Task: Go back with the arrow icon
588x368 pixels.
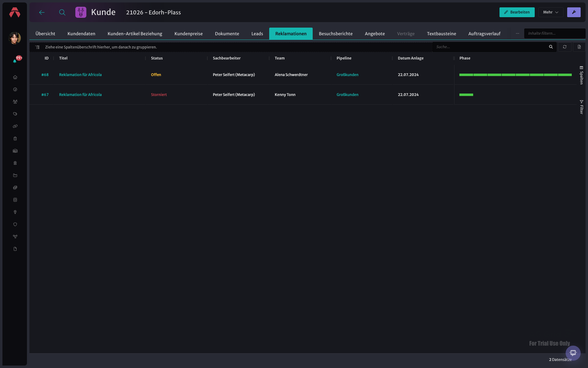Action: point(42,12)
